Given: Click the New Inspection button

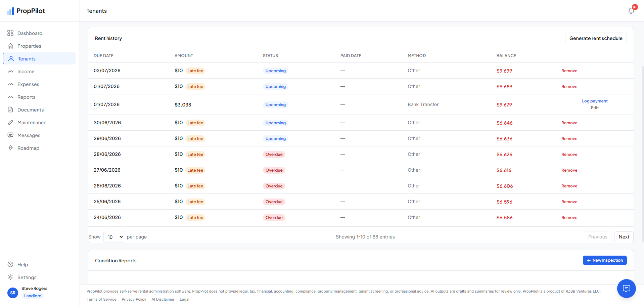Looking at the screenshot, I should 604,260.
